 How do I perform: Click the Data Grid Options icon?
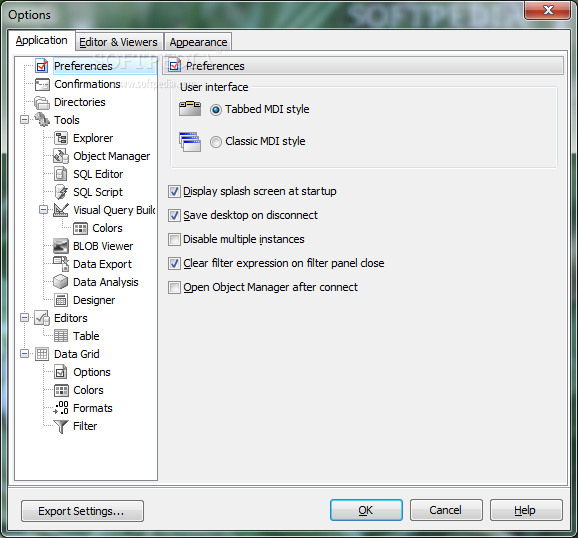[x=61, y=372]
